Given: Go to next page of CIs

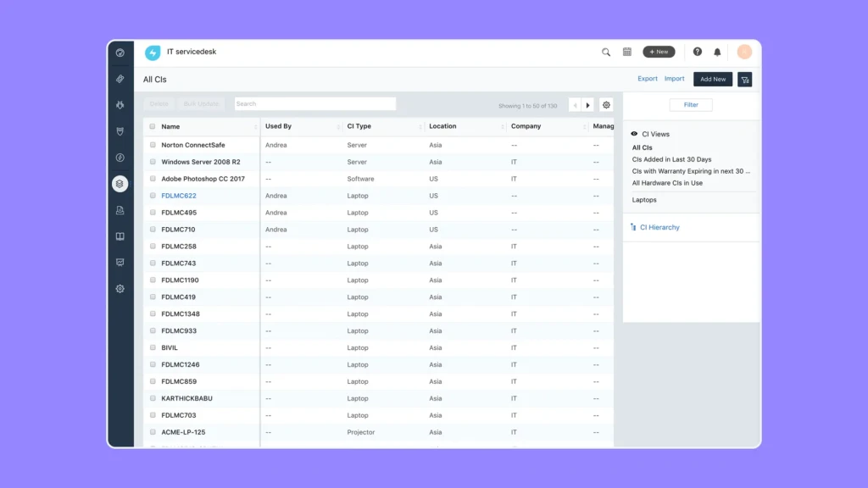Looking at the screenshot, I should (x=588, y=105).
